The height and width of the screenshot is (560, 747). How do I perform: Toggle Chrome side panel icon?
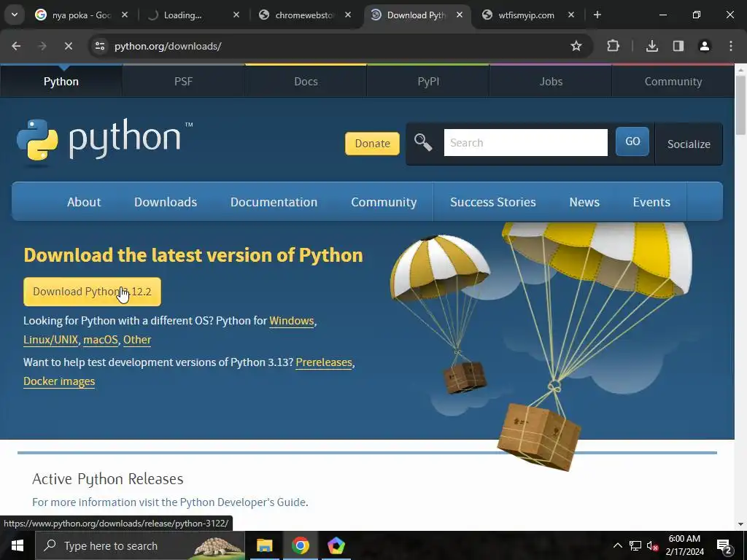[x=678, y=46]
